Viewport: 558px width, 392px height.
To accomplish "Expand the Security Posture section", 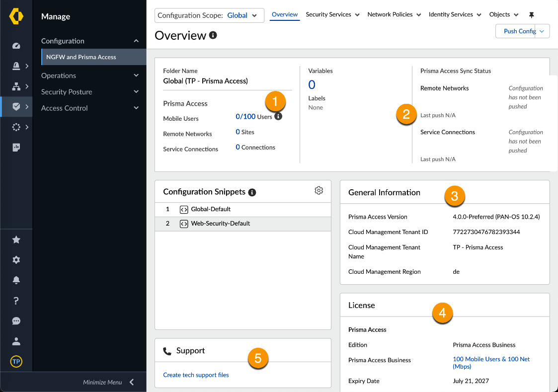I will pos(136,92).
